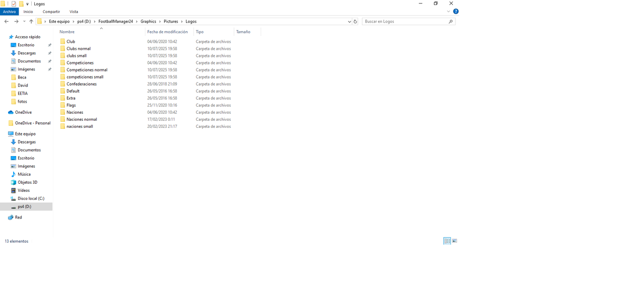Open Disco local (C:) drive

click(x=31, y=198)
